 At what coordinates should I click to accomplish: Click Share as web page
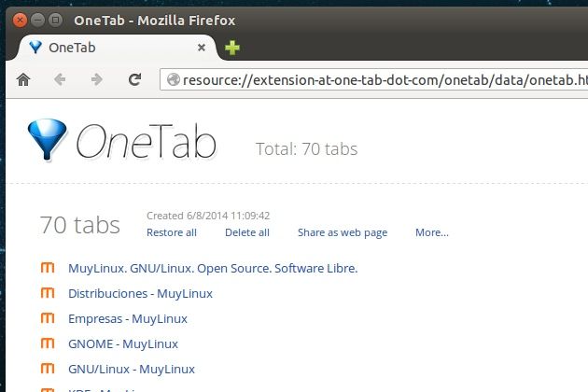click(x=342, y=232)
